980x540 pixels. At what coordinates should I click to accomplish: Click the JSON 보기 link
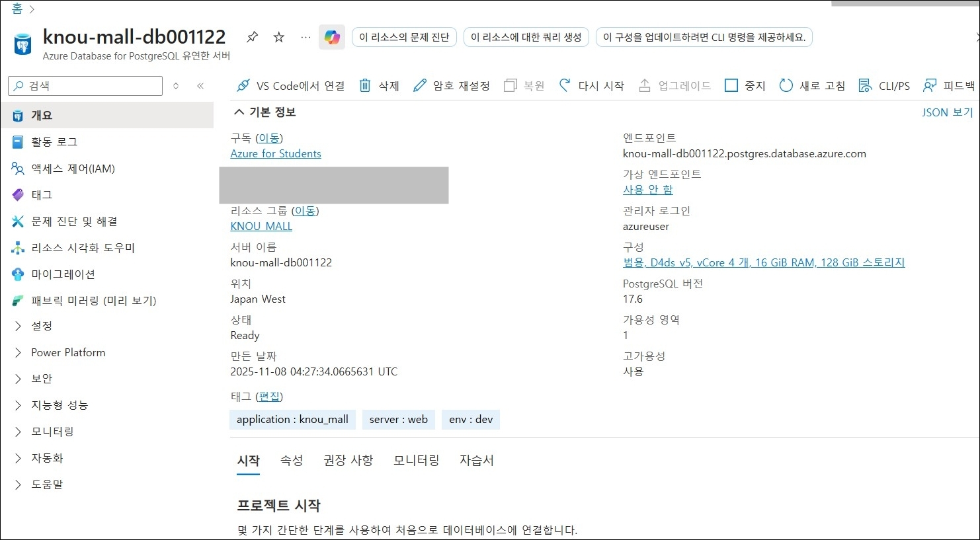(x=948, y=112)
